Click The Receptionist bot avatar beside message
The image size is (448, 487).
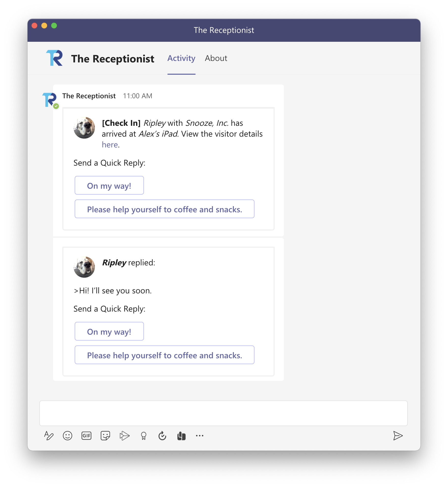(x=50, y=100)
